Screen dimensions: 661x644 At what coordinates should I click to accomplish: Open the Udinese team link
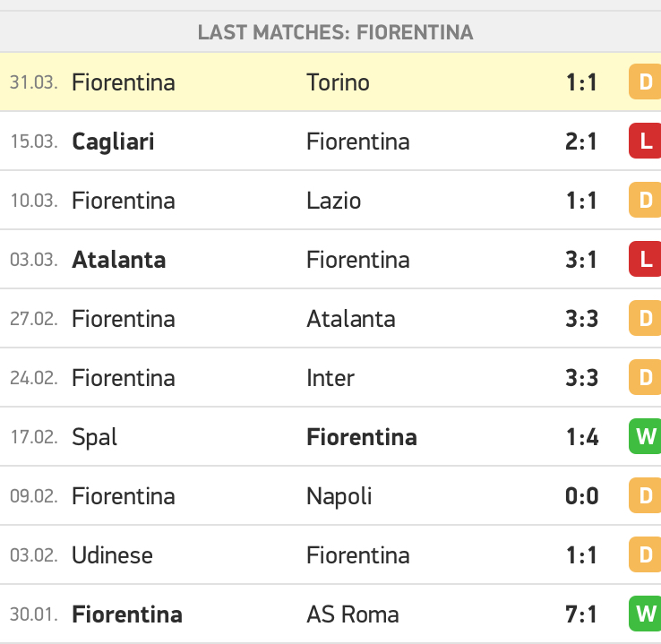112,555
